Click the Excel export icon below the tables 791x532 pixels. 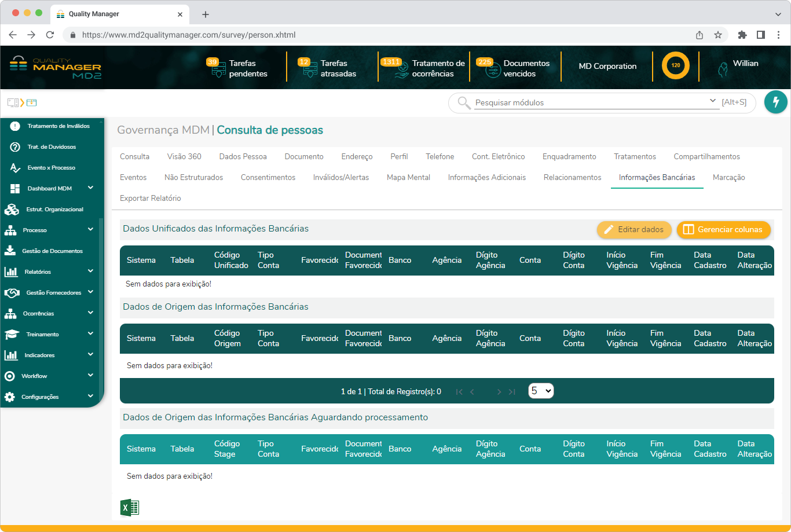click(x=130, y=507)
